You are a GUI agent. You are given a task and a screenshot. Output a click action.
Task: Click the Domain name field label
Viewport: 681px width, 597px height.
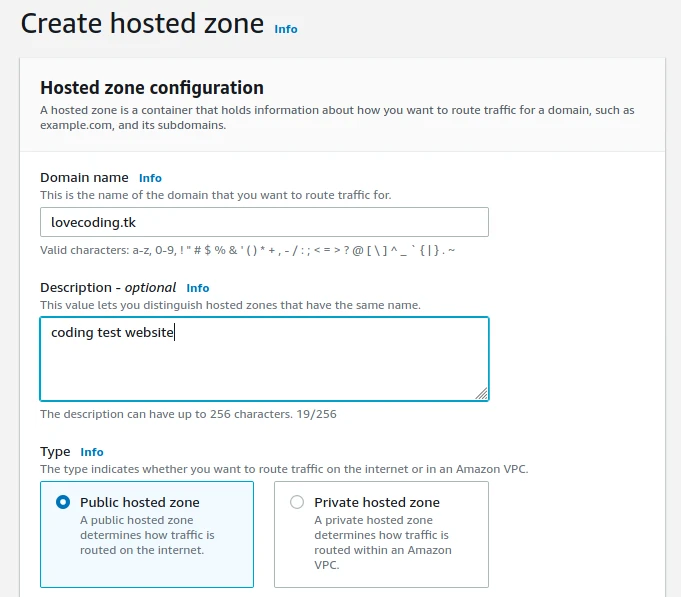point(83,178)
